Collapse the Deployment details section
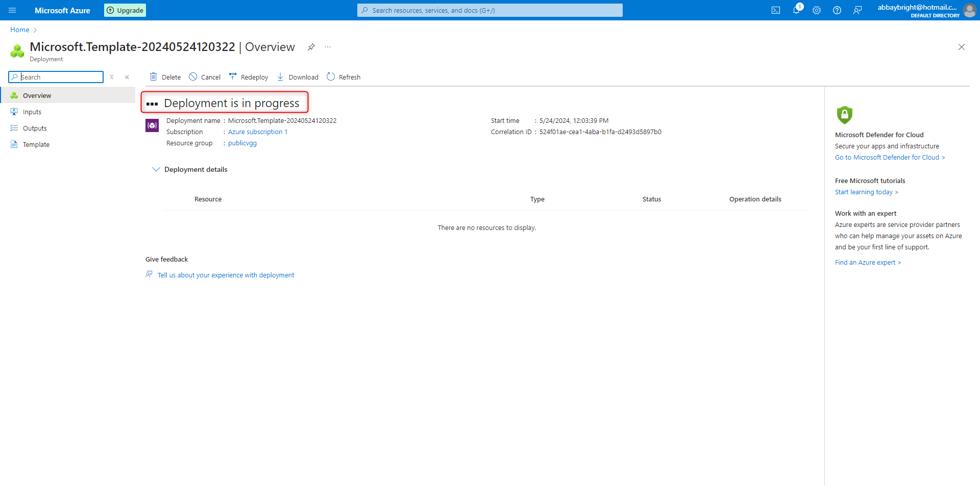 [x=156, y=169]
